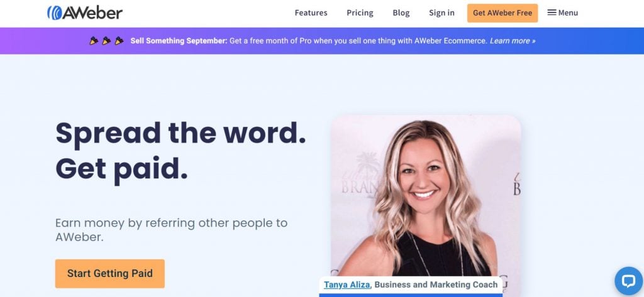Open the Features menu item
Image resolution: width=644 pixels, height=297 pixels.
click(311, 13)
